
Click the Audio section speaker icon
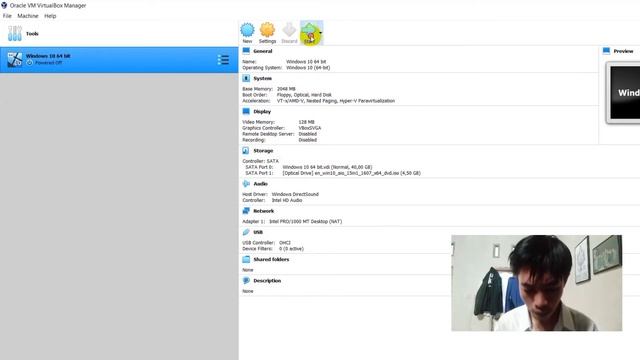246,184
